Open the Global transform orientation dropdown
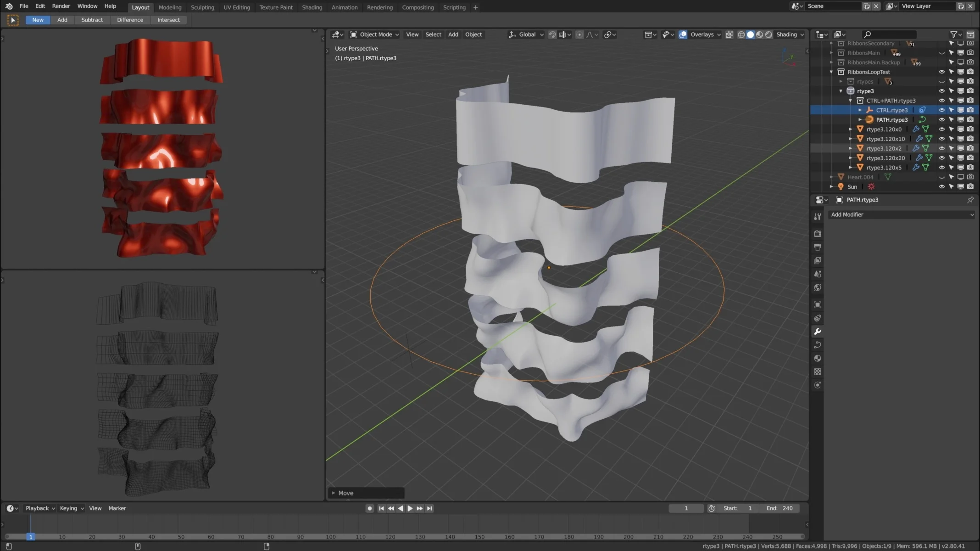980x551 pixels. pos(526,34)
